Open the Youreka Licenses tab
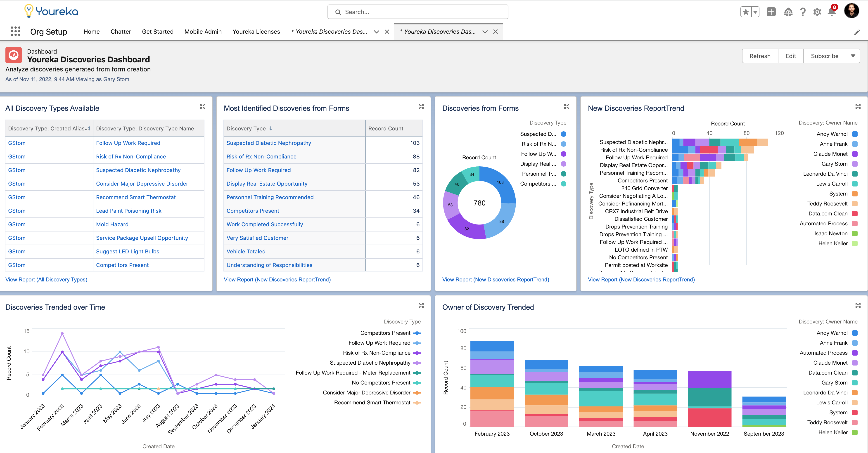 click(x=256, y=32)
